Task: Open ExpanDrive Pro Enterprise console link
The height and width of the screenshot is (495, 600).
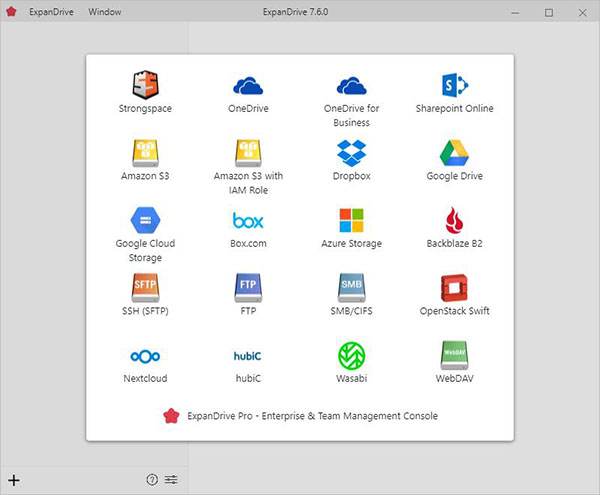Action: click(x=300, y=415)
